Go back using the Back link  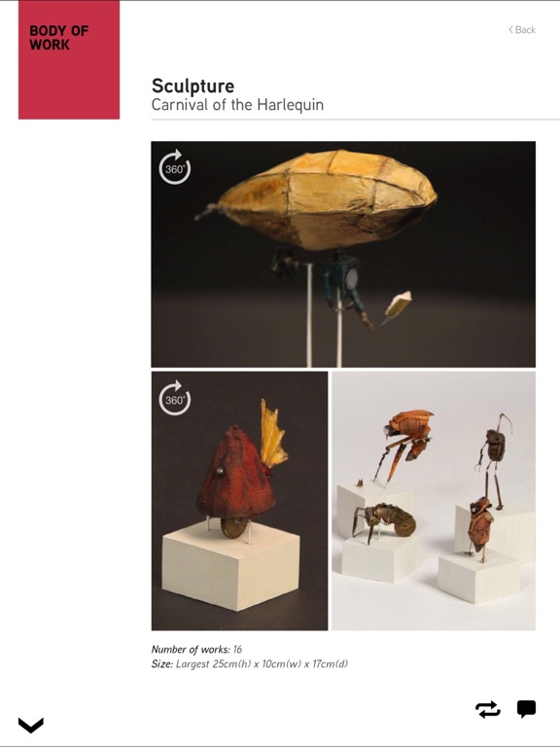coord(522,29)
